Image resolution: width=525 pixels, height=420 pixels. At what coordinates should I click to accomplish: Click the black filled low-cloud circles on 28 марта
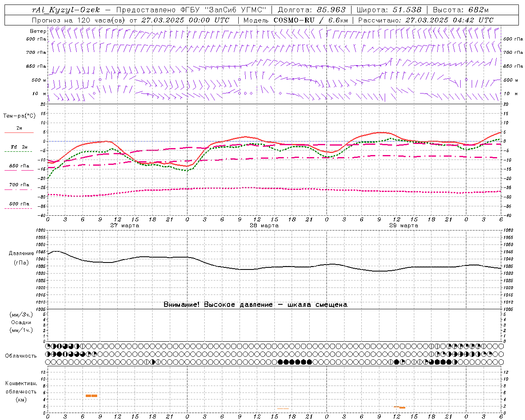[x=294, y=362]
